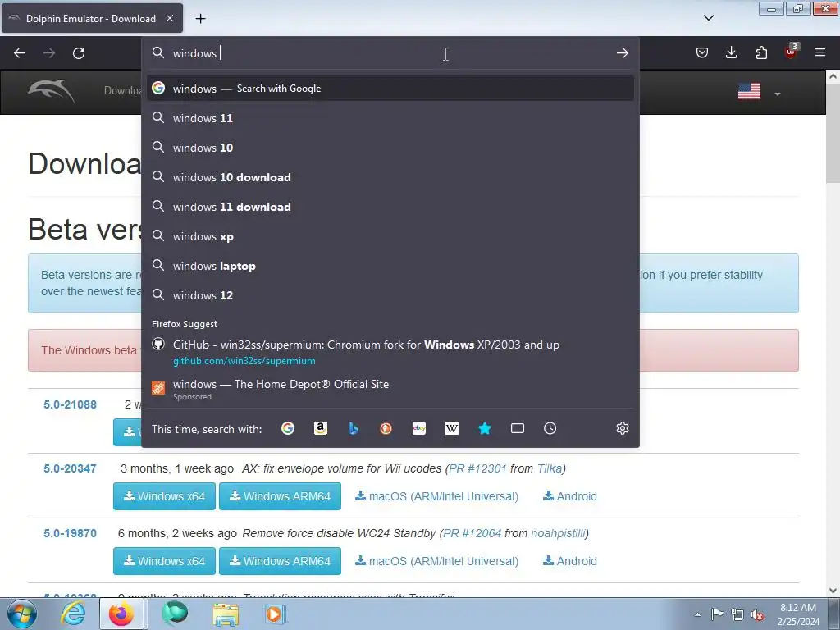Open the language flag dropdown
Viewport: 840px width, 630px height.
pyautogui.click(x=759, y=92)
